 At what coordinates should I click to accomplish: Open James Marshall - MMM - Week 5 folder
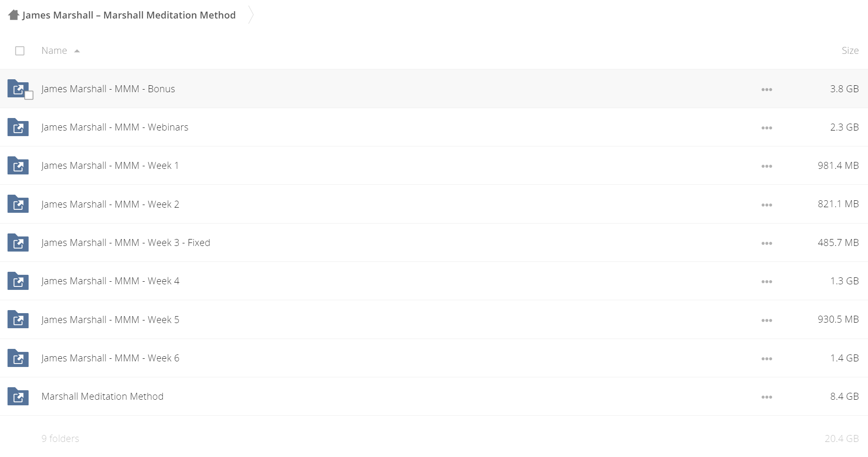point(110,320)
